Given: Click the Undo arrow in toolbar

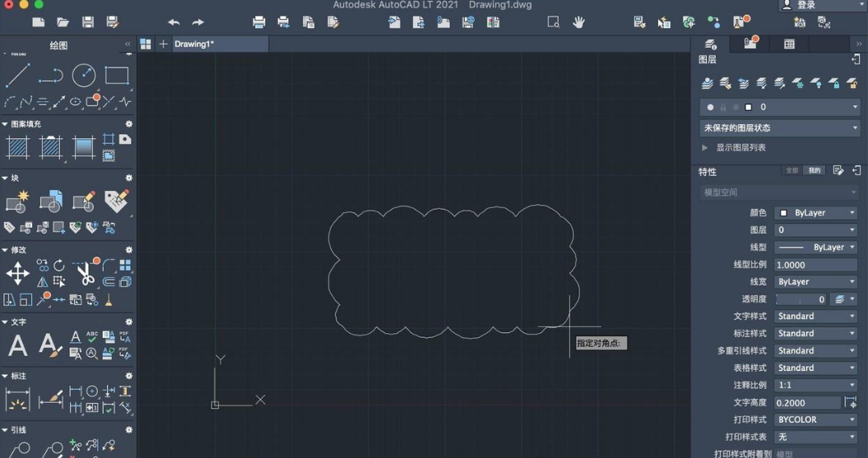Looking at the screenshot, I should 174,22.
